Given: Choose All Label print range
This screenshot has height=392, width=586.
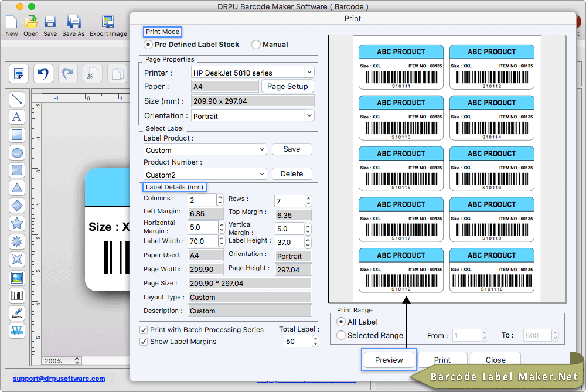Looking at the screenshot, I should [341, 322].
